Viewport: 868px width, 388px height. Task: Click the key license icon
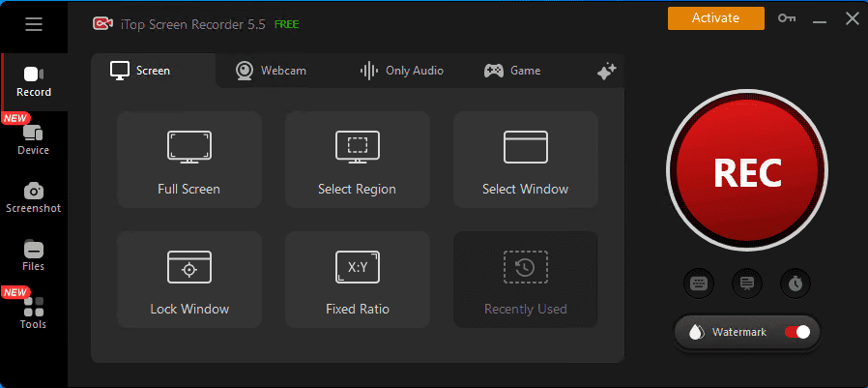click(x=787, y=18)
